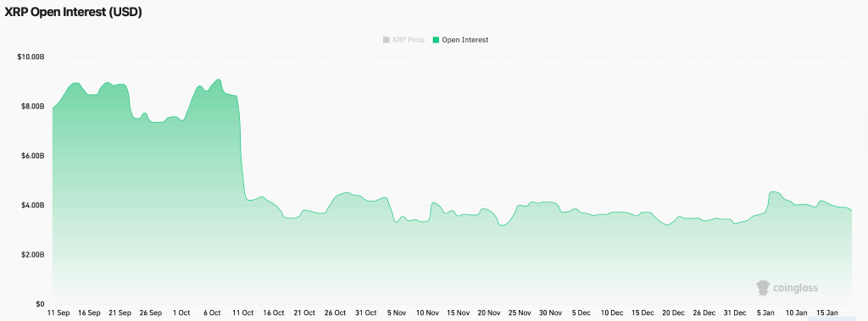
Task: Click the 5 Dec date label
Action: point(581,313)
